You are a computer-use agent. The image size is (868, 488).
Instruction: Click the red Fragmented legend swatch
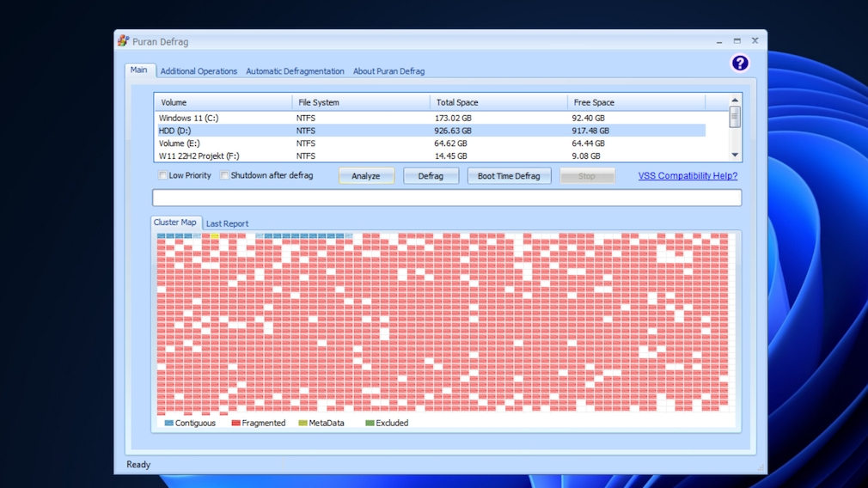[x=235, y=424]
